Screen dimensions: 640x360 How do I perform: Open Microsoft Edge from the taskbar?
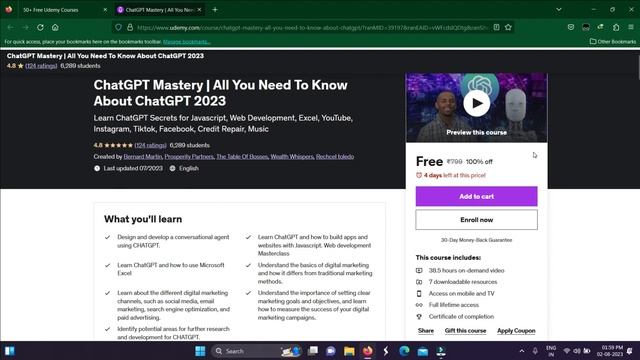pos(404,351)
